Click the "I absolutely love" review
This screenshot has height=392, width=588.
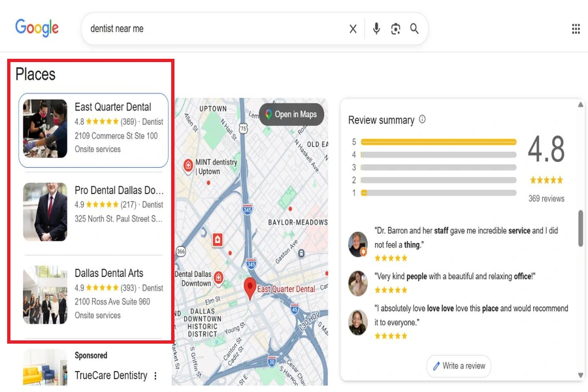(471, 315)
